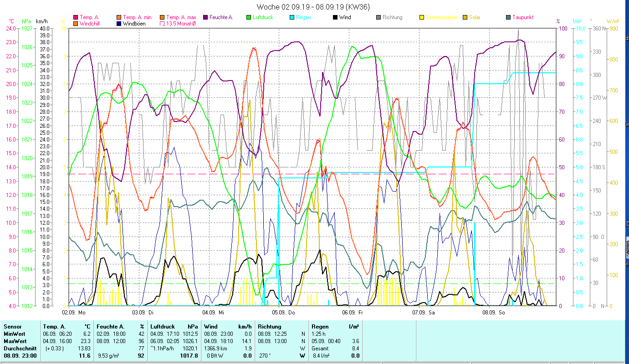The image size is (629, 364).
Task: Select the Temp. A. max legend swatch
Action: (x=162, y=17)
